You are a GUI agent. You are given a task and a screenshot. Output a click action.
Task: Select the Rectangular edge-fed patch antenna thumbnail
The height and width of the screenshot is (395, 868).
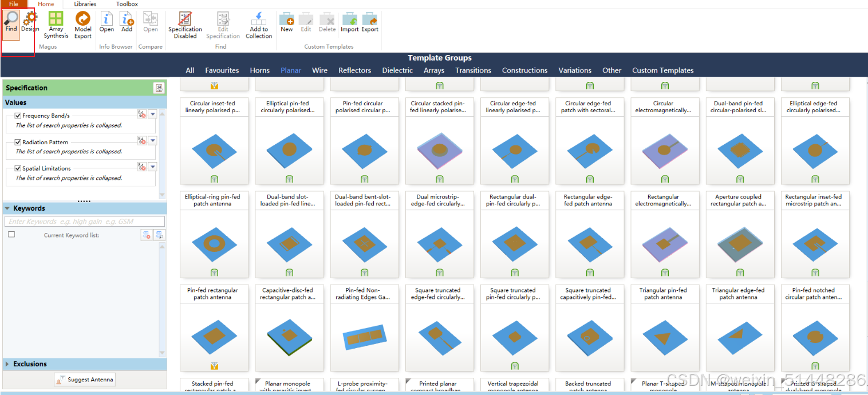click(590, 235)
